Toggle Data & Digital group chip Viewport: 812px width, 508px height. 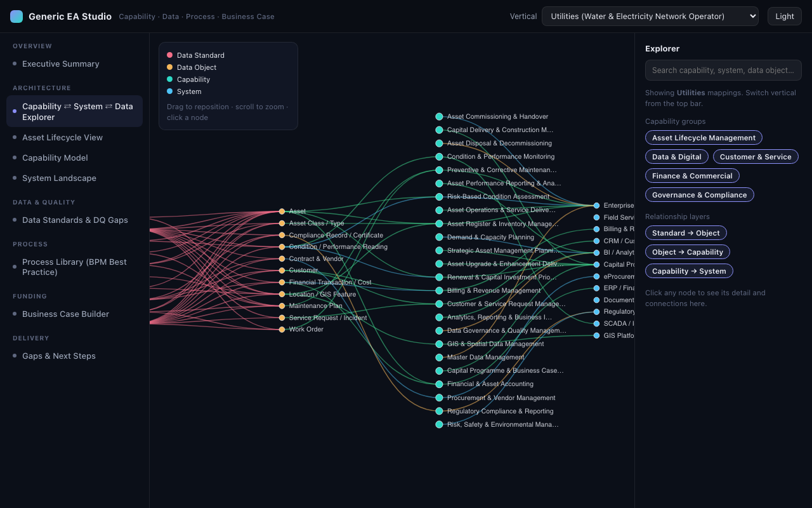tap(676, 157)
